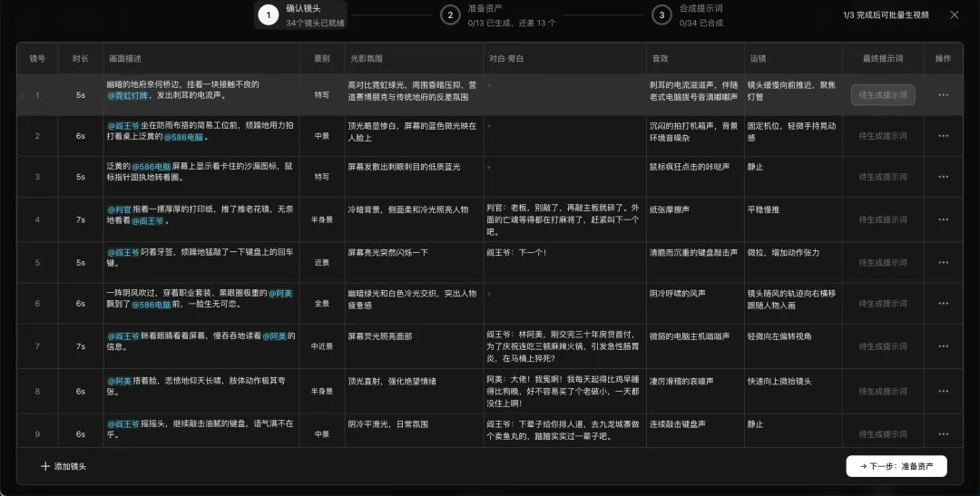Click the 半身景 shot-size cell of shot 4
980x496 pixels.
coord(322,219)
